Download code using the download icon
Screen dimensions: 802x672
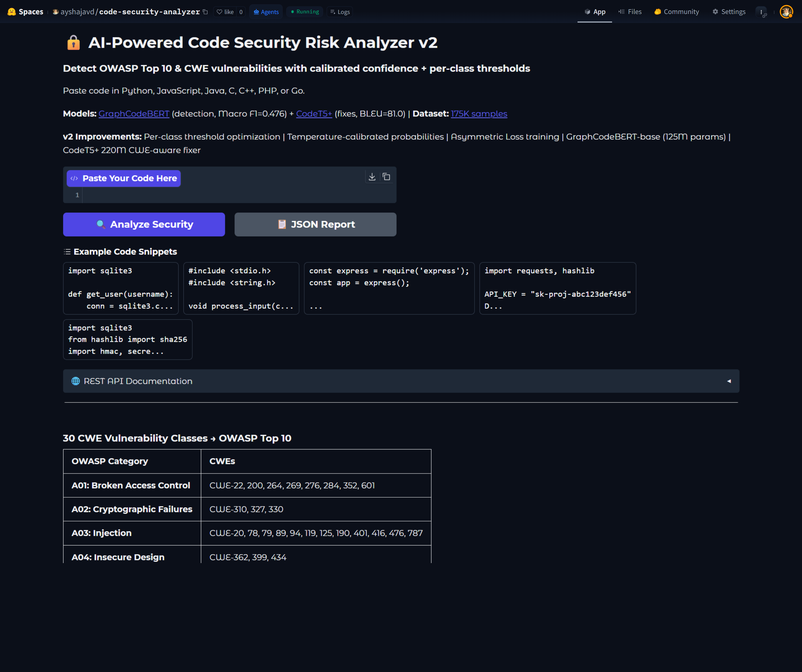[372, 177]
